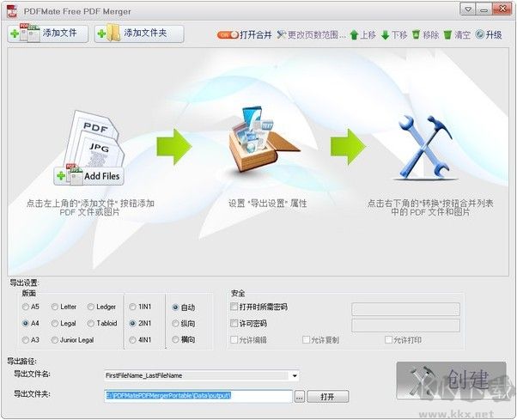Click the 打开 open folder button

[x=328, y=397]
